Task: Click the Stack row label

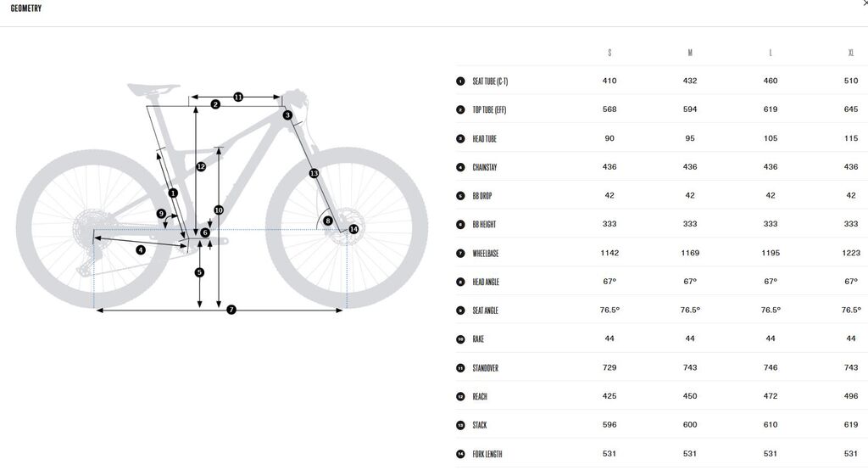Action: [480, 425]
